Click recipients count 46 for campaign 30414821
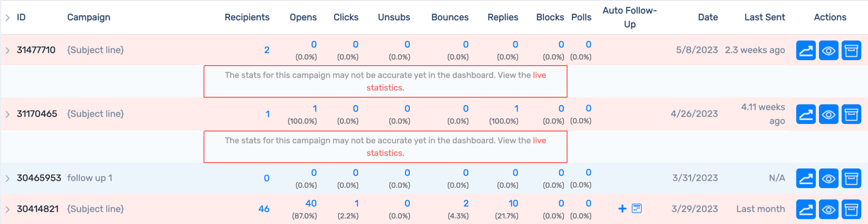The image size is (868, 224). click(x=264, y=209)
